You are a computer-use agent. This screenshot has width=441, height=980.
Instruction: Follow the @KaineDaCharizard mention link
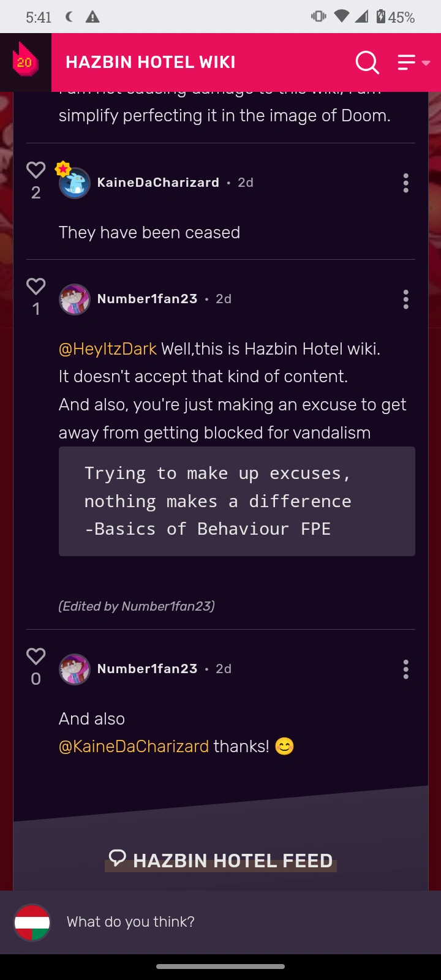[134, 747]
